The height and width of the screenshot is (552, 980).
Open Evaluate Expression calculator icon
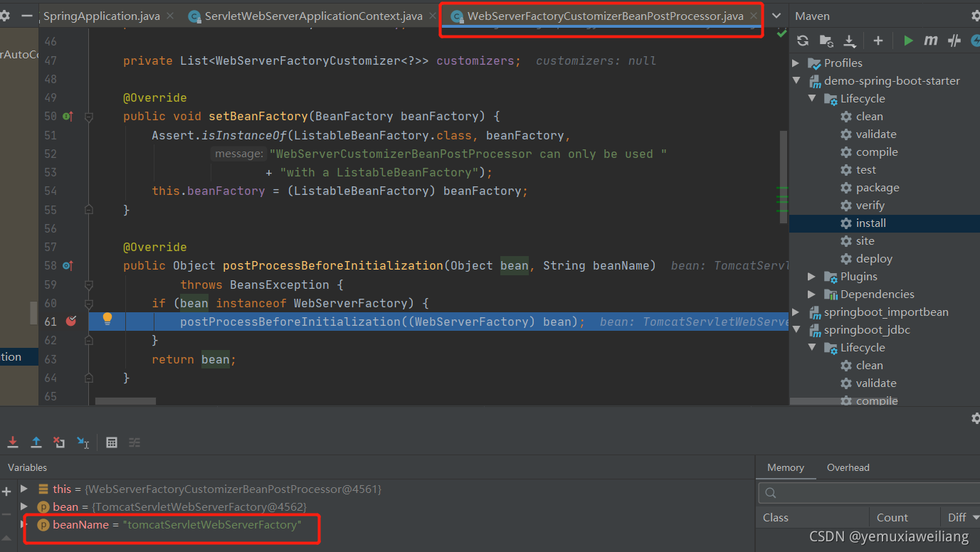[x=112, y=442]
